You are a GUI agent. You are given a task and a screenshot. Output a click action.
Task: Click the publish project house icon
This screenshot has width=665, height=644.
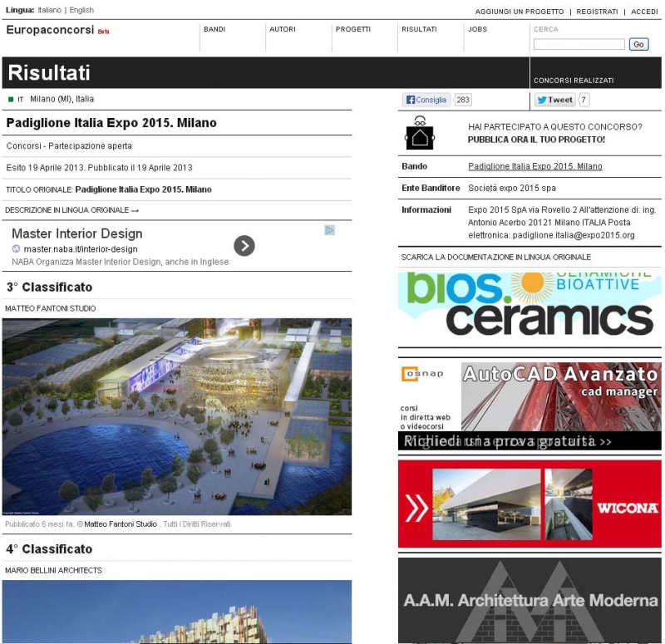(x=420, y=133)
